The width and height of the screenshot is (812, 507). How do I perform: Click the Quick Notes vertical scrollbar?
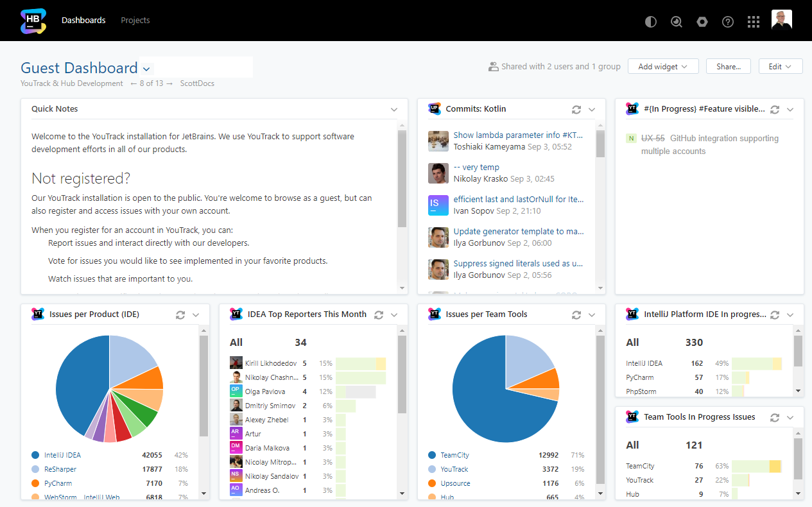[402, 179]
